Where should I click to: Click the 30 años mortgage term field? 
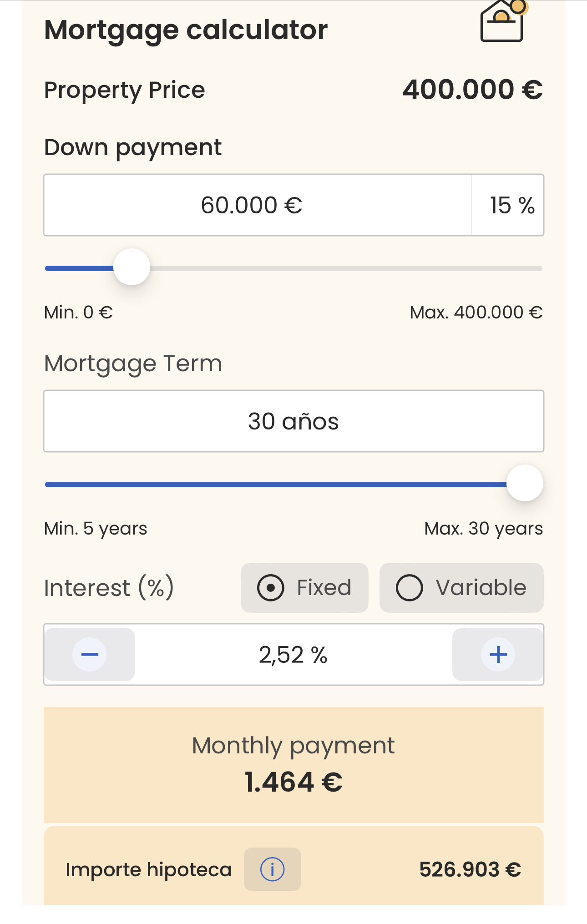(x=293, y=421)
